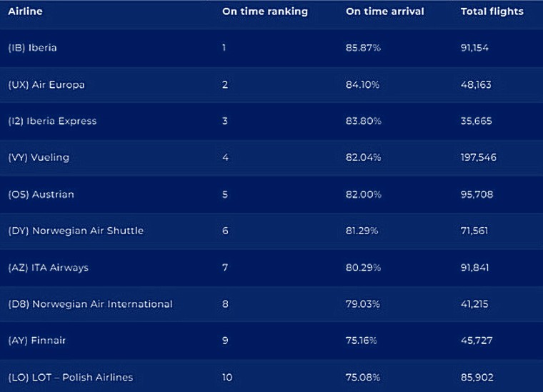Click Iberia's 85.87% on time arrival value
Image resolution: width=543 pixels, height=392 pixels.
363,48
